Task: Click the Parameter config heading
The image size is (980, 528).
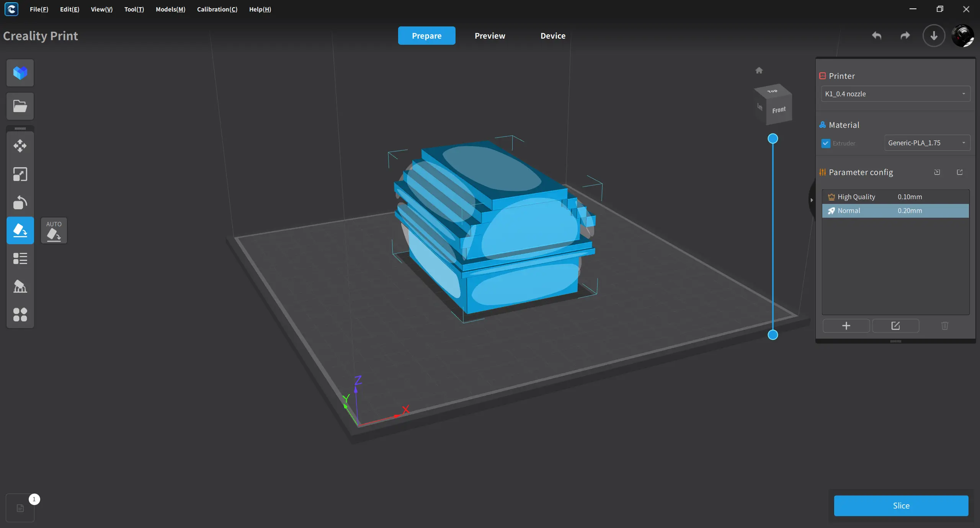Action: click(x=861, y=172)
